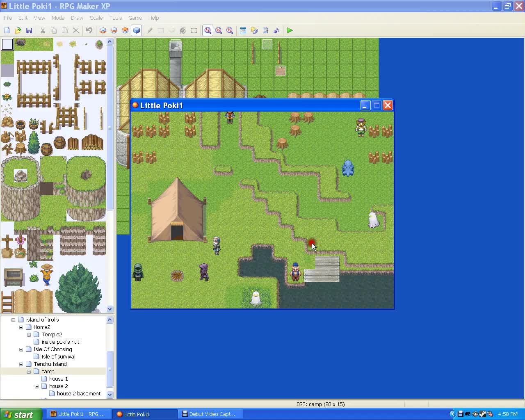Collapse the house 2 tree node
525x420 pixels.
pyautogui.click(x=37, y=386)
